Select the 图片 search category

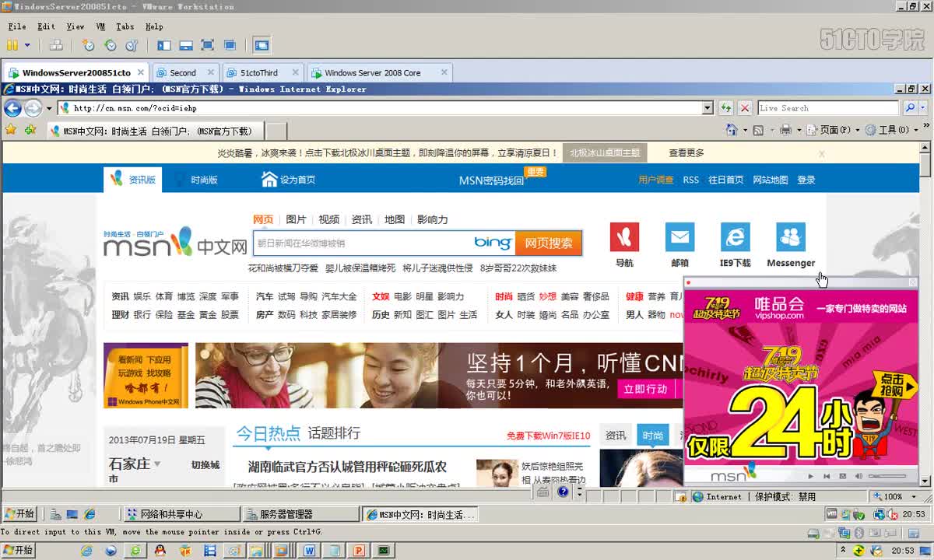pos(296,219)
